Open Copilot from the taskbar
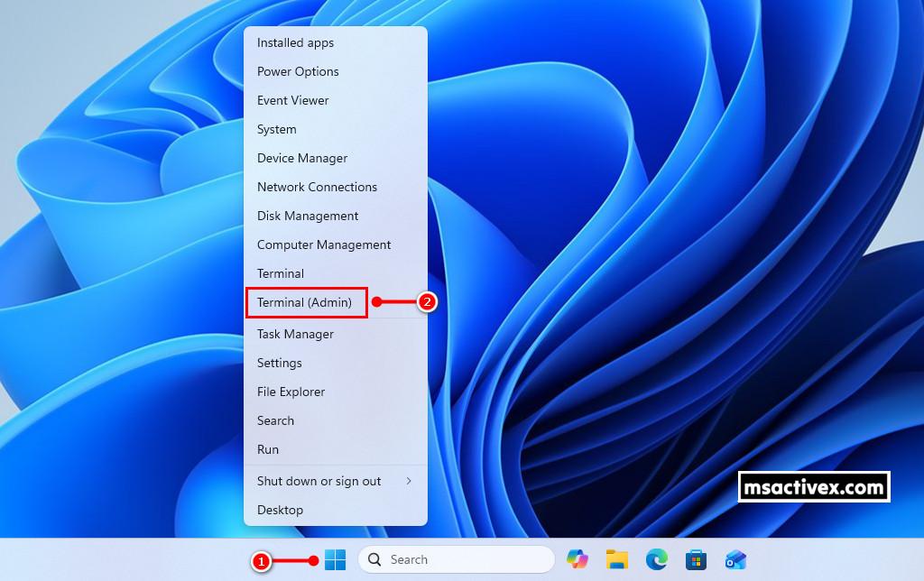Viewport: 924px width, 581px height. click(x=577, y=559)
